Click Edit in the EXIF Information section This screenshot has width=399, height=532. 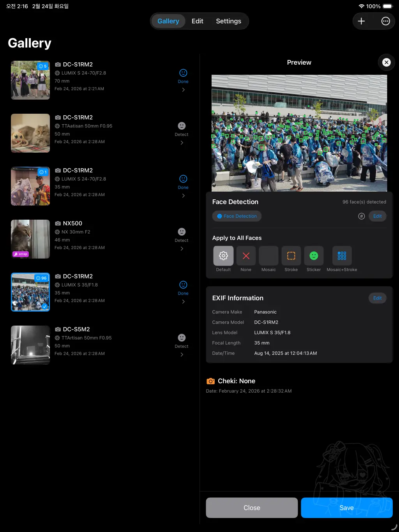[377, 298]
